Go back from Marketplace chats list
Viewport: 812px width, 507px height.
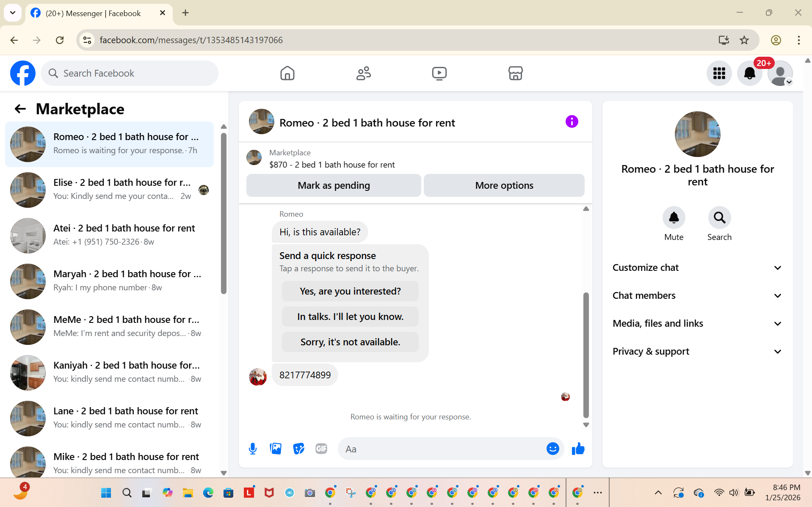tap(20, 109)
